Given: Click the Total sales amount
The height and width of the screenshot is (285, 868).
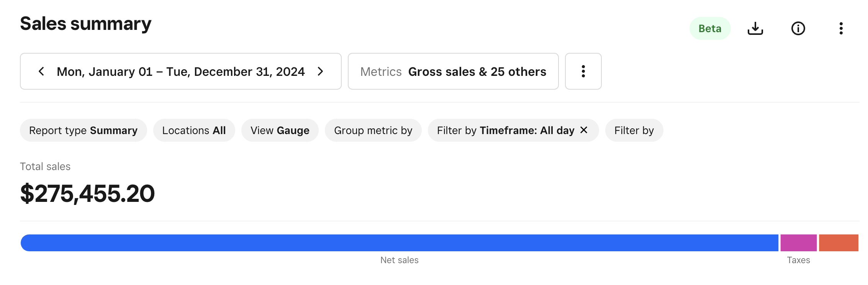Looking at the screenshot, I should (x=87, y=193).
